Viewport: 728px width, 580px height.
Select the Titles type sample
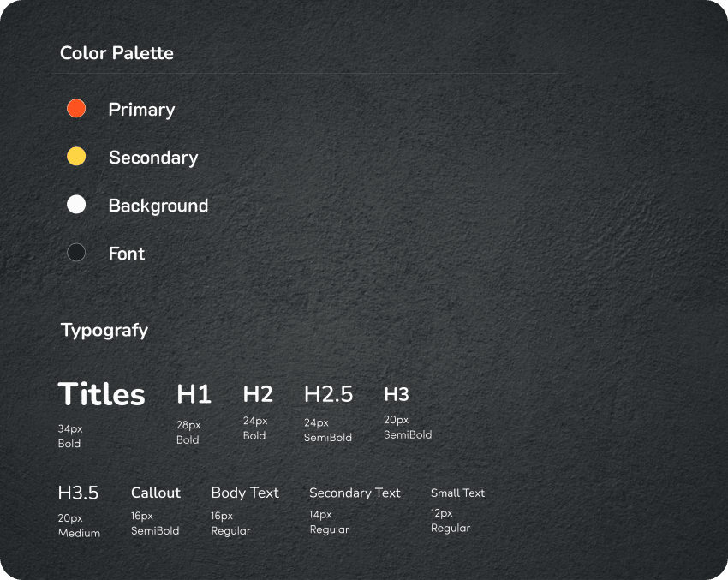click(x=101, y=395)
